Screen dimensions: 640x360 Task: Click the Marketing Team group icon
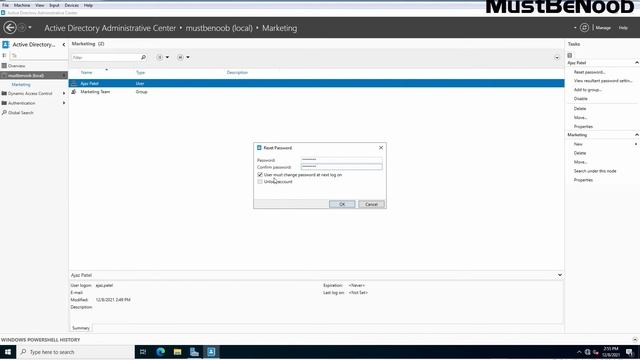tap(73, 92)
